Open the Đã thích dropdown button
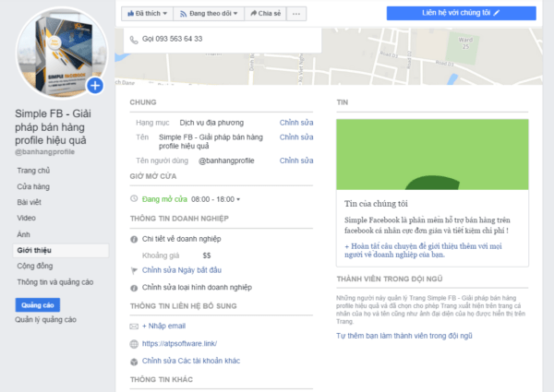The image size is (554, 392). point(147,14)
